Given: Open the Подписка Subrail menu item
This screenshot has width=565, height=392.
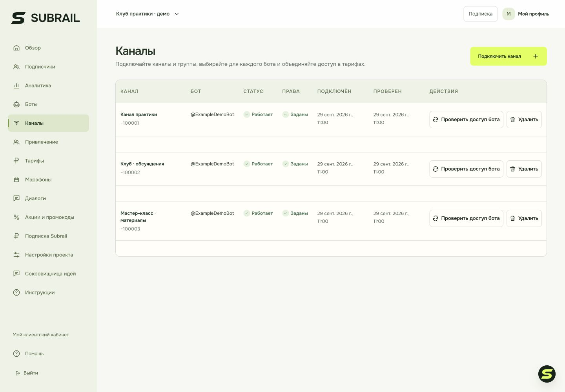Looking at the screenshot, I should 48,236.
